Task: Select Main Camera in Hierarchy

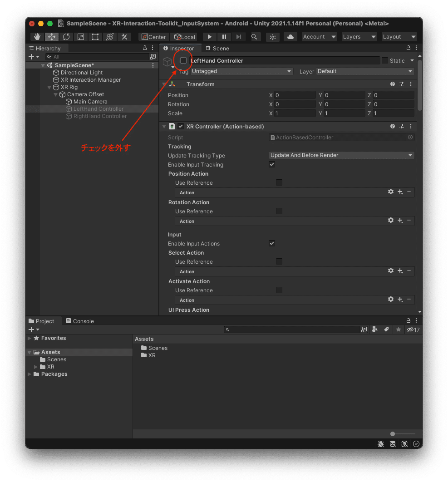Action: click(90, 102)
